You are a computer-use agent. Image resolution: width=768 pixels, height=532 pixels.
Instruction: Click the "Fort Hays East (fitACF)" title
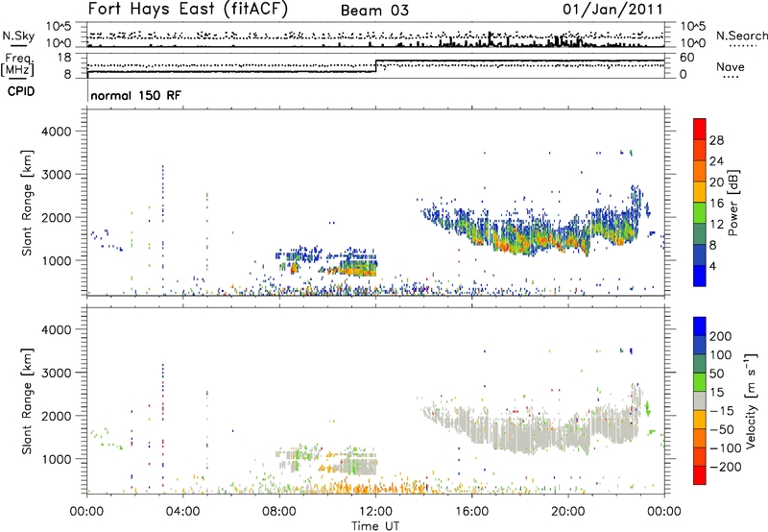(x=187, y=10)
